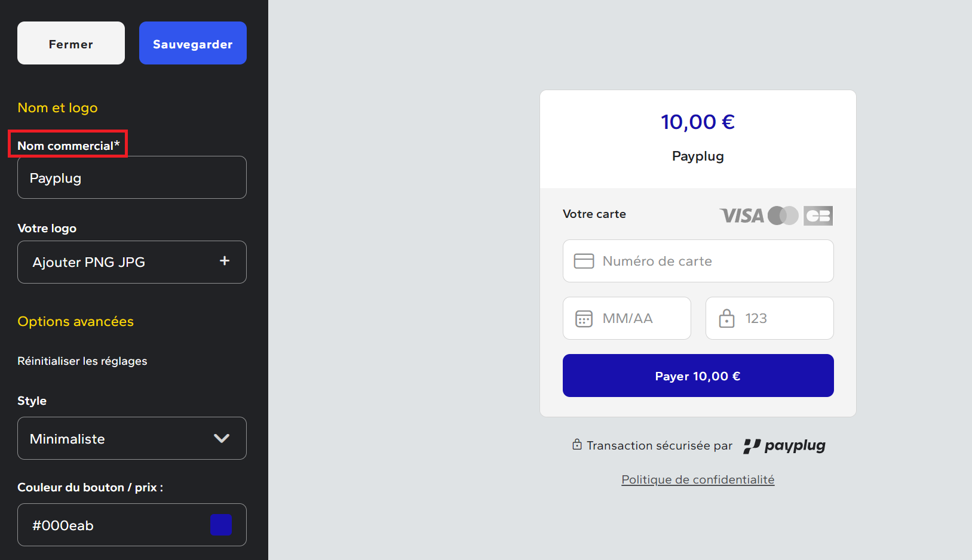This screenshot has height=560, width=972.
Task: Click the CB card logo
Action: click(x=818, y=216)
